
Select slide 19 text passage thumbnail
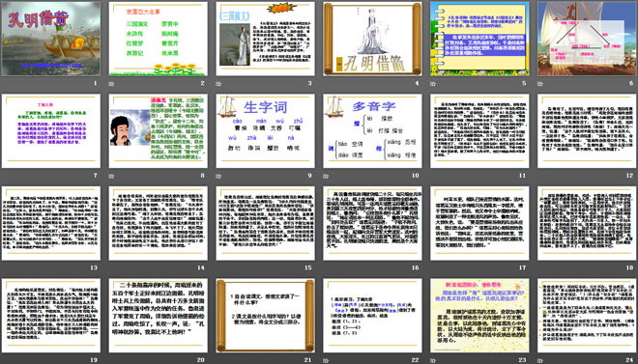[51, 316]
